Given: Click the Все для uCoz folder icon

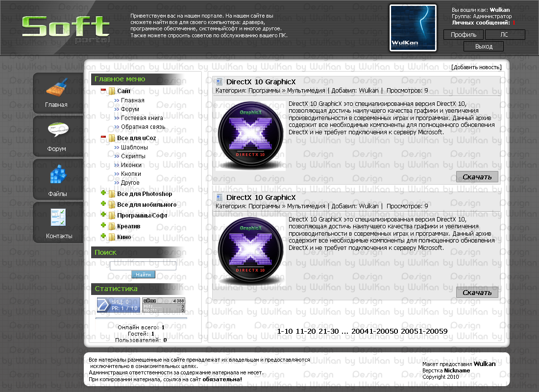Looking at the screenshot, I should click(112, 138).
